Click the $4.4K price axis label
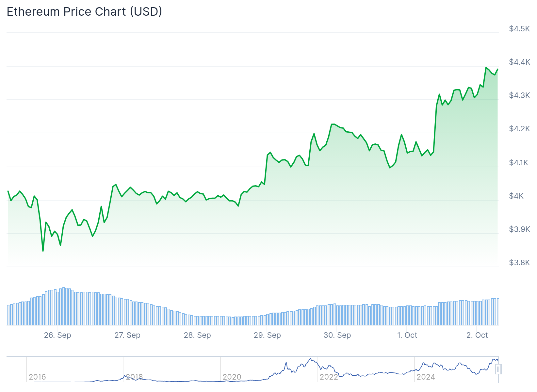 [519, 62]
